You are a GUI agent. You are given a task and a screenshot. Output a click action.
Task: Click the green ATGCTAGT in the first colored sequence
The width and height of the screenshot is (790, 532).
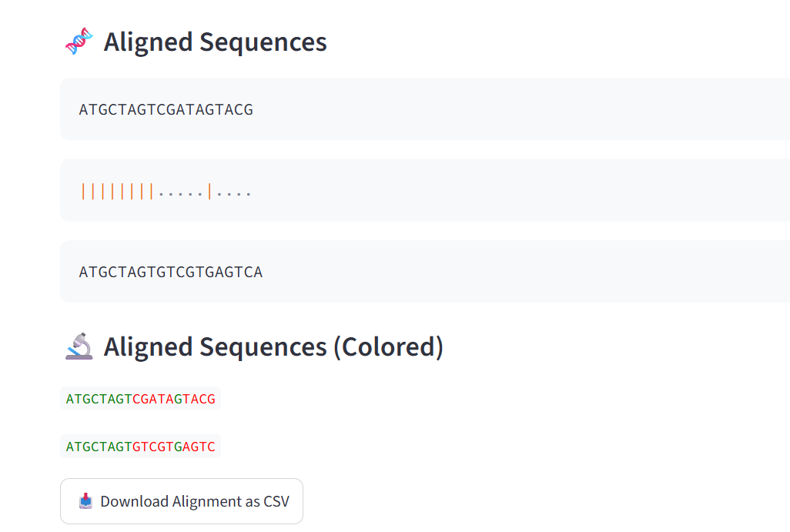[99, 399]
